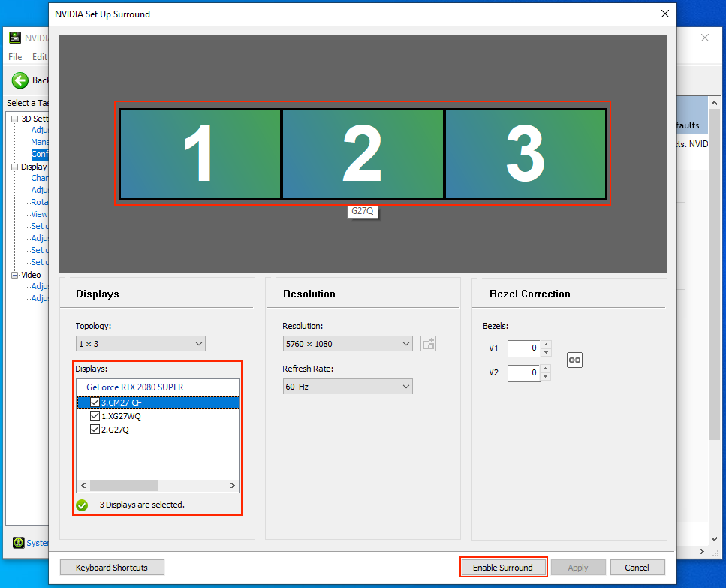Close the NVIDIA Set Up Surround dialog
This screenshot has height=588, width=726.
(665, 14)
